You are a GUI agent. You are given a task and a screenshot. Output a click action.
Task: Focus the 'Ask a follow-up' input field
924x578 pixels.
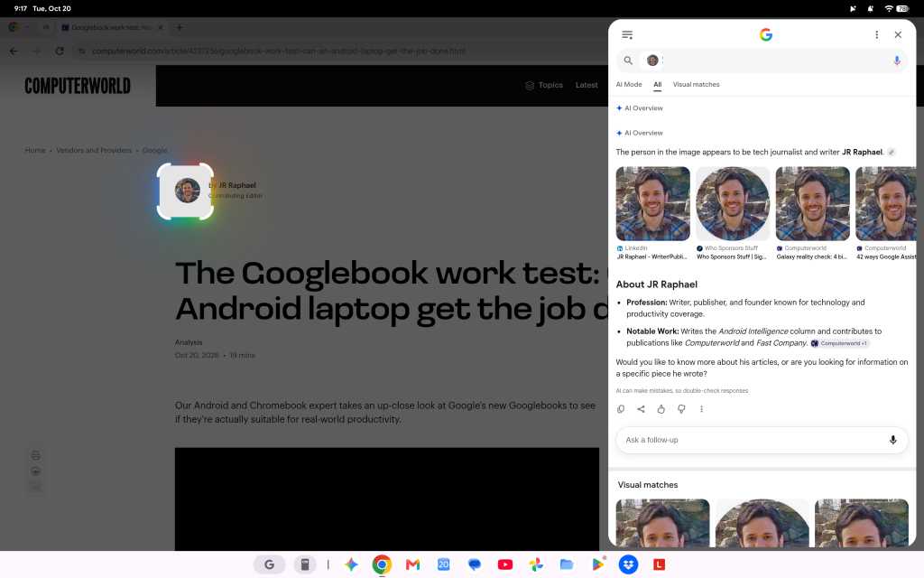[x=762, y=440]
